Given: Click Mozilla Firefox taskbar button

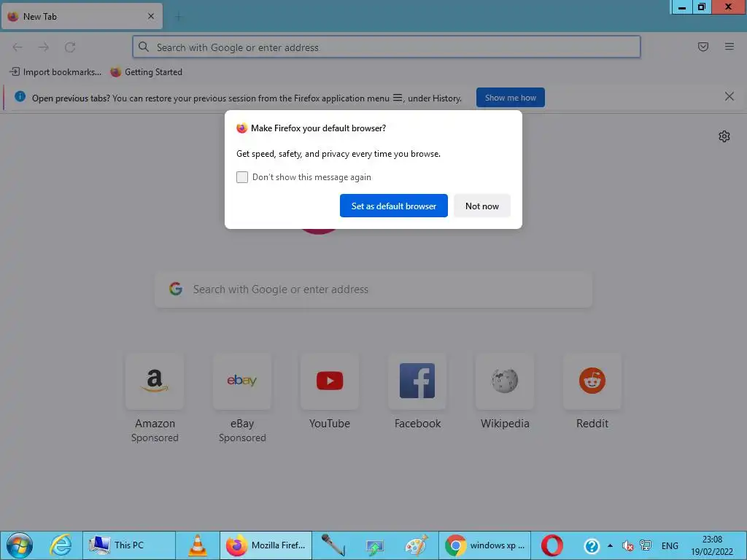Looking at the screenshot, I should coord(266,545).
